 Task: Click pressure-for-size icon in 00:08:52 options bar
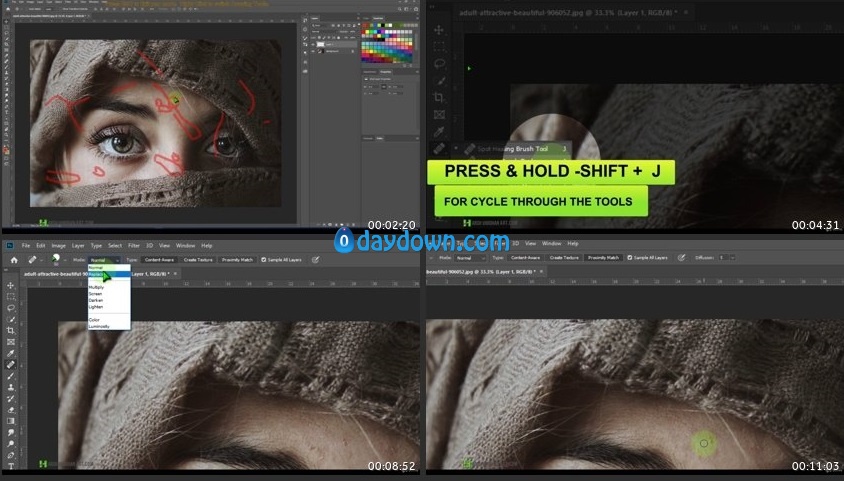click(x=315, y=260)
